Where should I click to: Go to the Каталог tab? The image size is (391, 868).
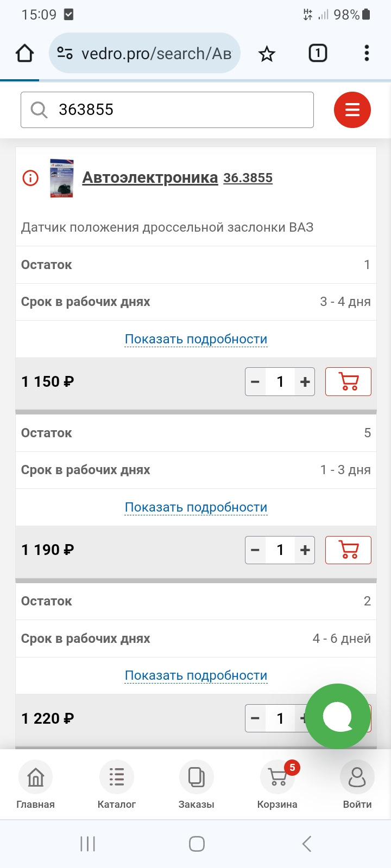click(117, 784)
